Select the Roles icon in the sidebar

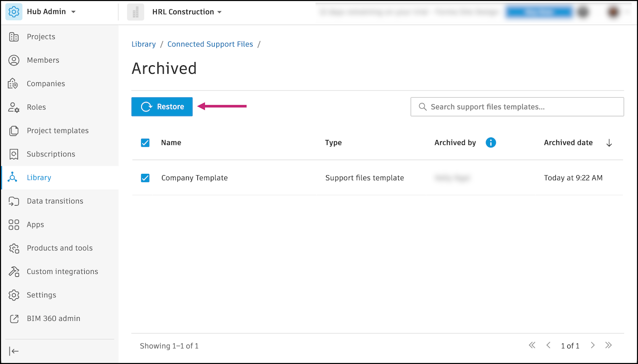pos(14,107)
